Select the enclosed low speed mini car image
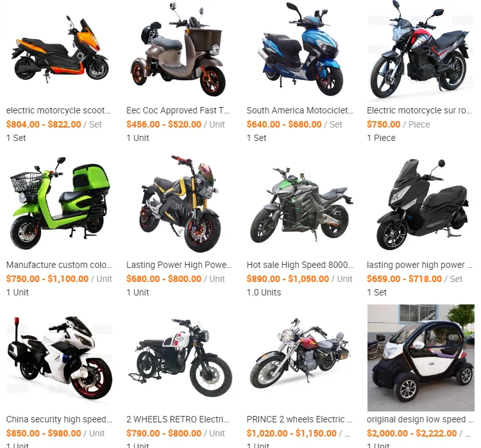The height and width of the screenshot is (448, 481). coord(421,358)
